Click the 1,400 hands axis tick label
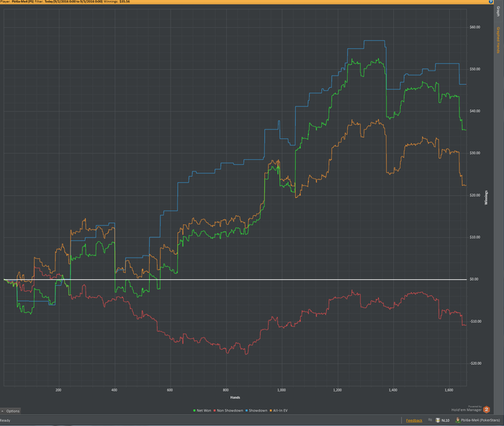 click(393, 390)
